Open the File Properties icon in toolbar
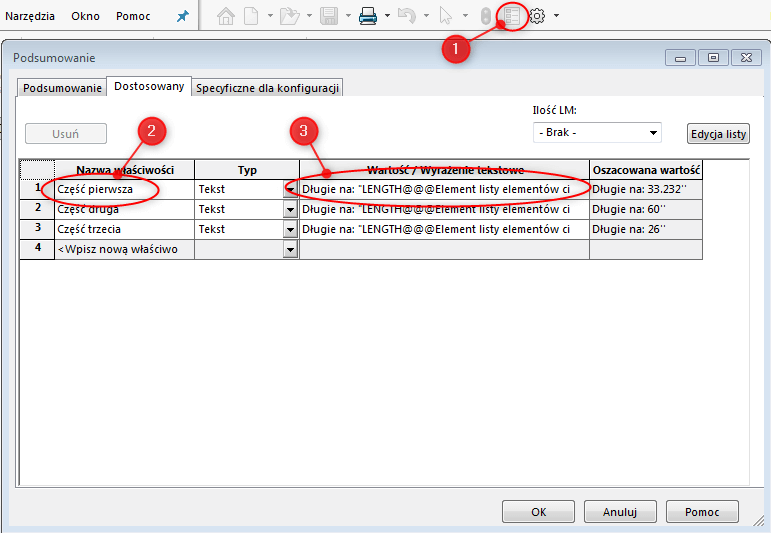Viewport: 771px width, 533px height. 512,16
